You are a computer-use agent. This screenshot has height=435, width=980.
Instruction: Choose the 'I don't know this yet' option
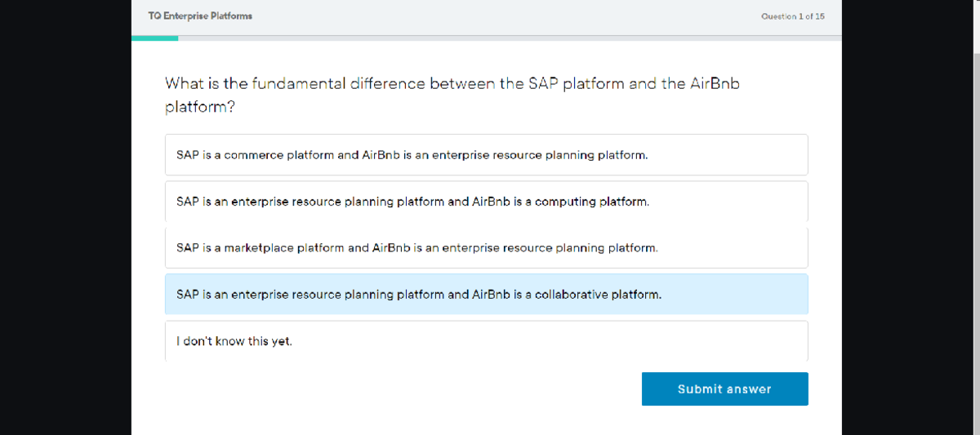tap(486, 341)
